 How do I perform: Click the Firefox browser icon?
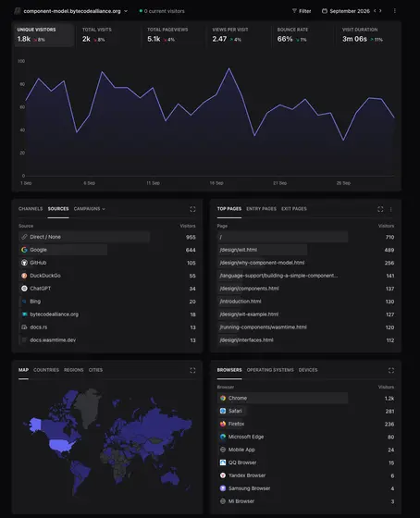[223, 424]
